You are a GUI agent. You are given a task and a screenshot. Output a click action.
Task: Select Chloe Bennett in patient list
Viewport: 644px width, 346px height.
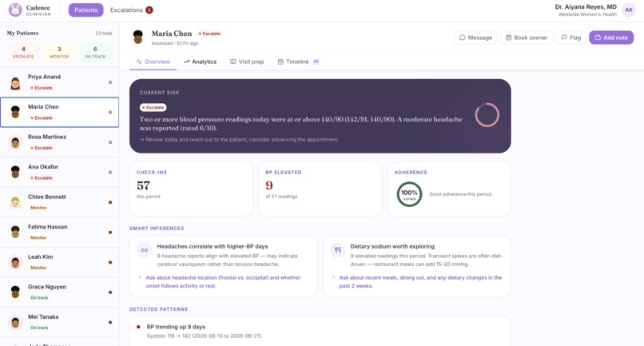click(60, 202)
